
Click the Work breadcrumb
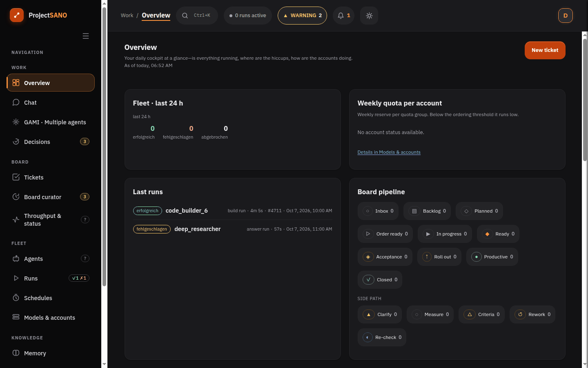[x=127, y=16]
